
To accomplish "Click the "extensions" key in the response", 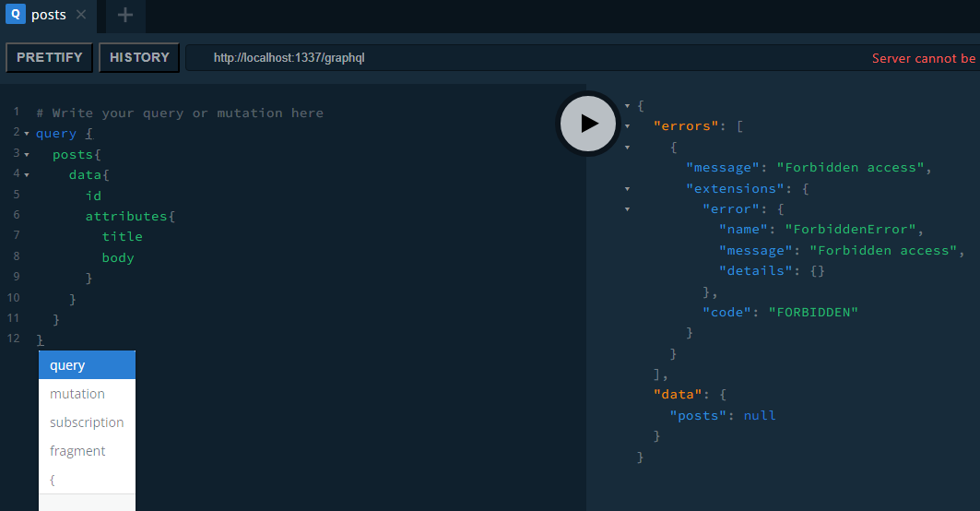I will tap(735, 189).
